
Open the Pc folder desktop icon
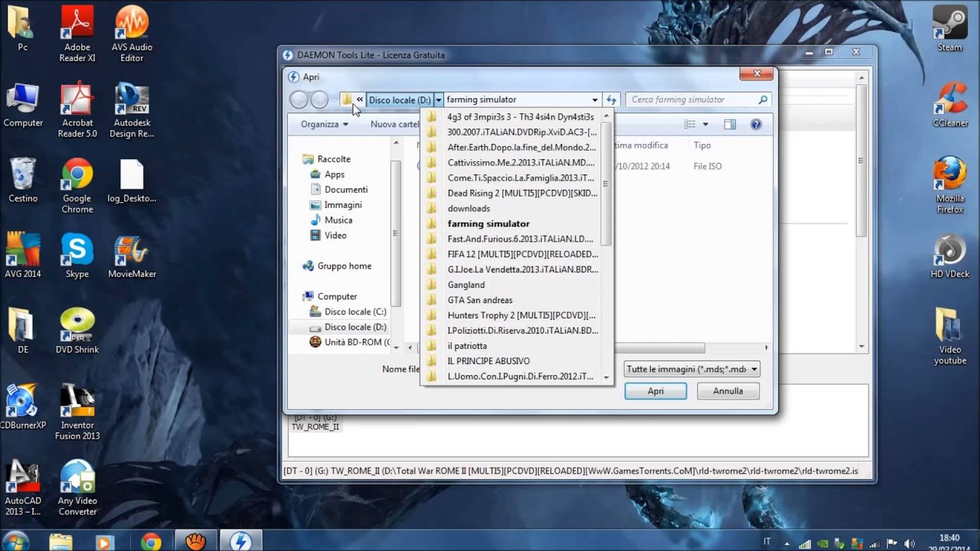pyautogui.click(x=23, y=29)
